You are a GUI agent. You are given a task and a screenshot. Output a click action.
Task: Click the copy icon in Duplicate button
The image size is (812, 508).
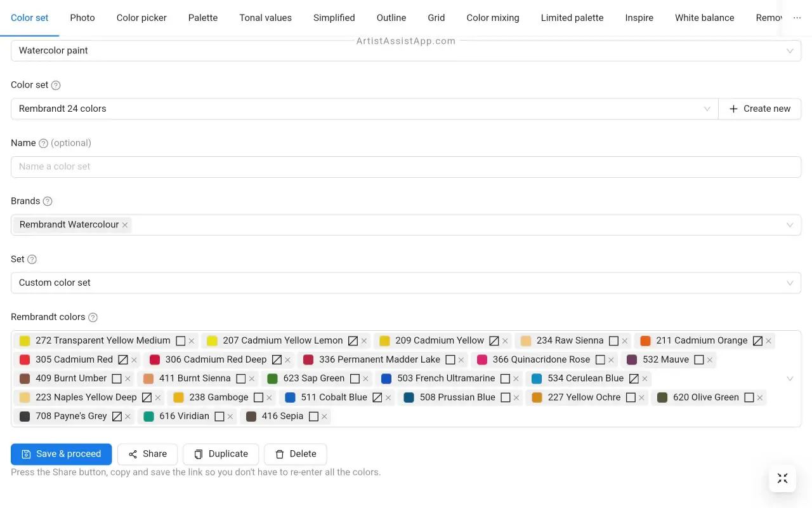(x=199, y=454)
